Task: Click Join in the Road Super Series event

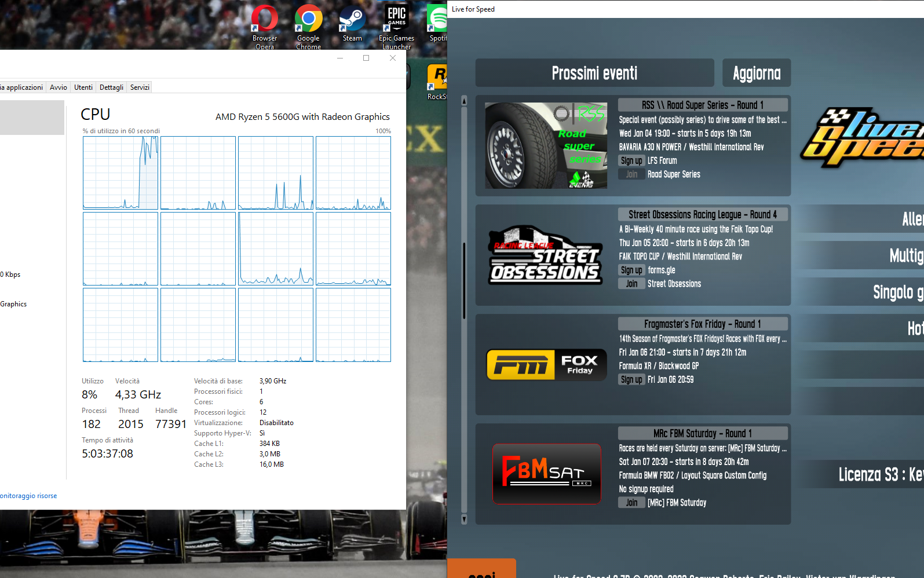Action: point(631,174)
